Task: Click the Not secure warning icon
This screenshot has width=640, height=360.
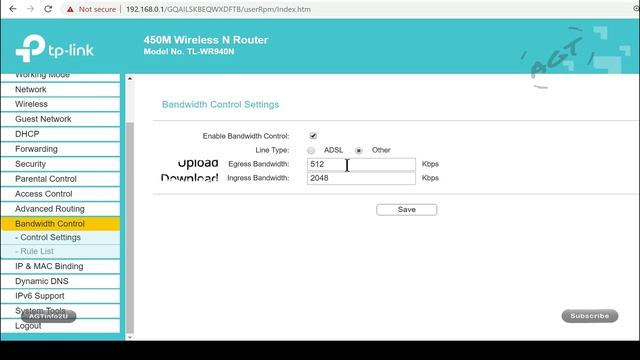Action: pos(70,9)
